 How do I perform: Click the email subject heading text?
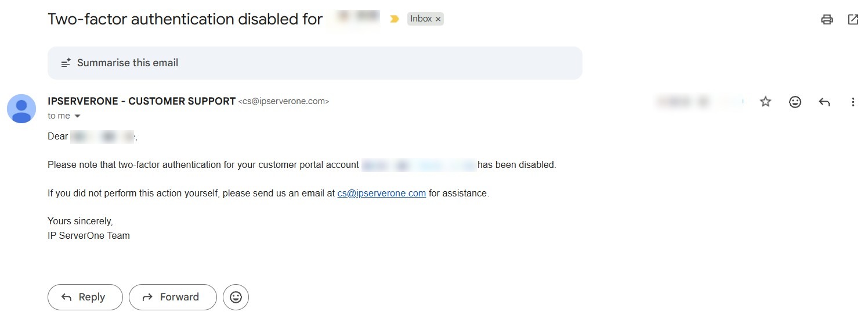(x=185, y=19)
